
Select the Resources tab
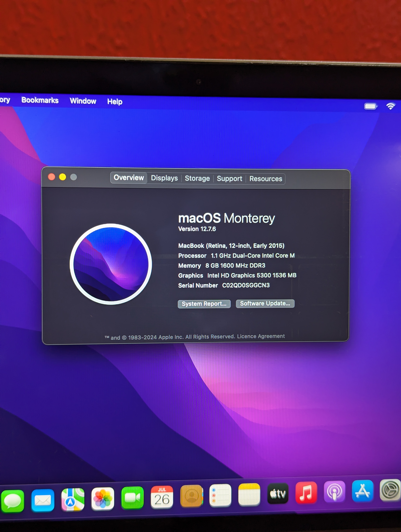point(266,179)
